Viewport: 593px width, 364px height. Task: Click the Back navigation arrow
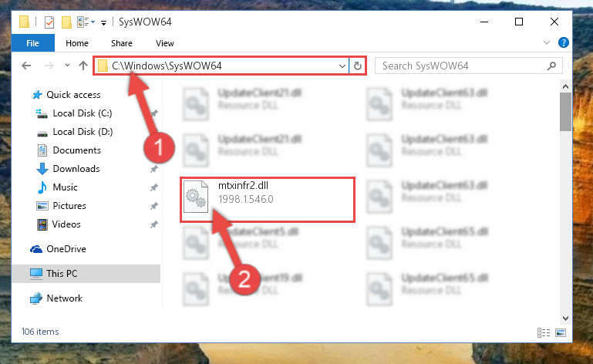(x=26, y=66)
